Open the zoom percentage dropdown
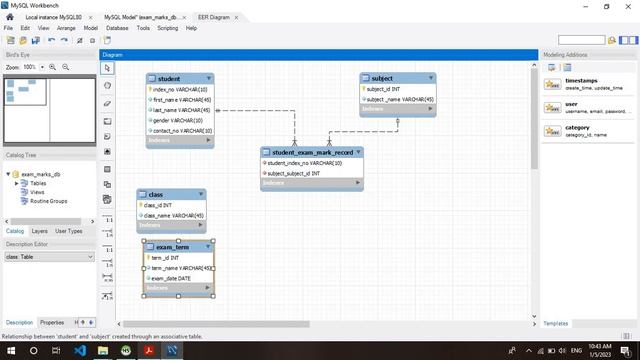Screen dimensions: 640x360 click(42, 67)
